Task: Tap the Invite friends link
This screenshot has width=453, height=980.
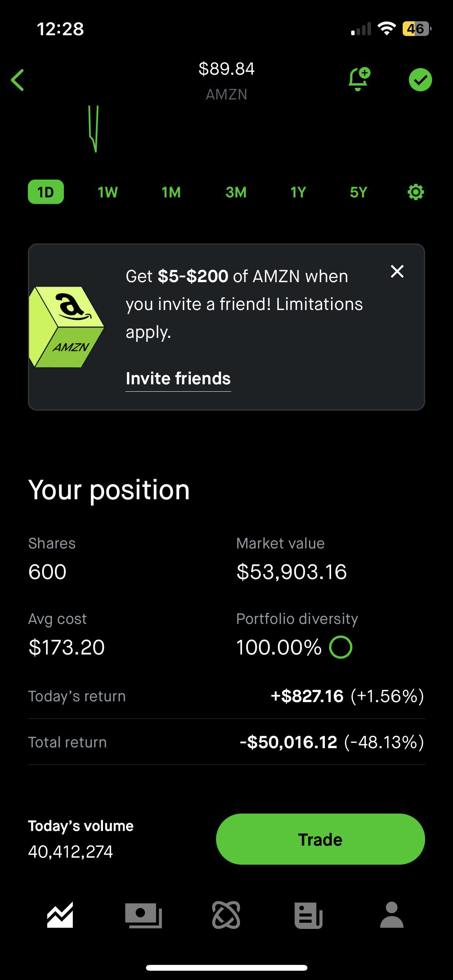Action: coord(178,379)
